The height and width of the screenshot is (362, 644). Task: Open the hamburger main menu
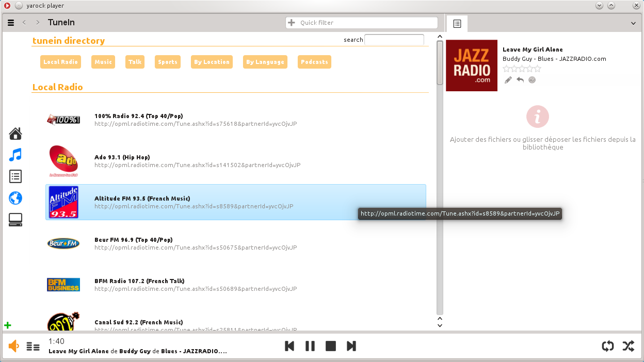click(x=11, y=23)
